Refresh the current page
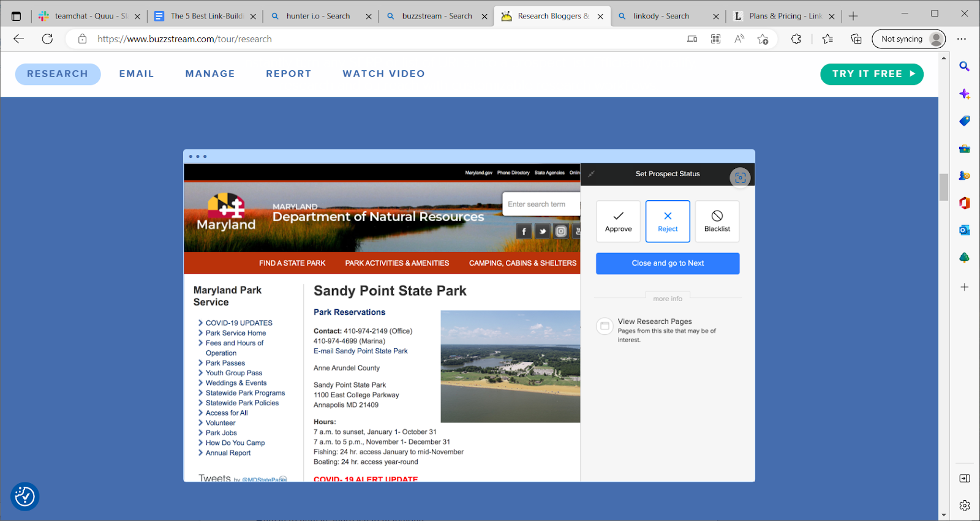 (x=47, y=39)
